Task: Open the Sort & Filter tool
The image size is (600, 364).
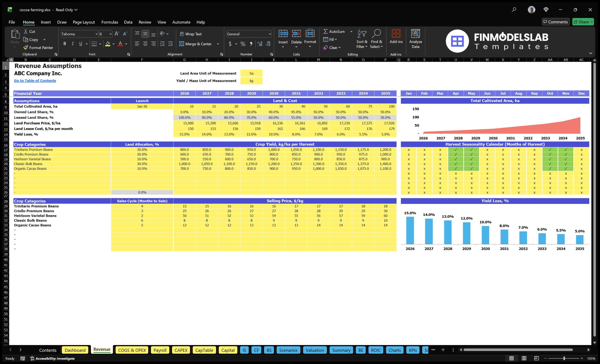Action: click(x=362, y=39)
